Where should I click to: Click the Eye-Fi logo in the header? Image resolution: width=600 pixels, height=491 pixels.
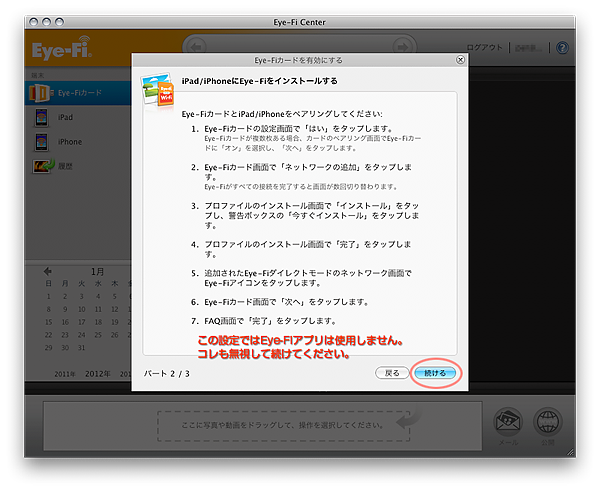tap(62, 49)
